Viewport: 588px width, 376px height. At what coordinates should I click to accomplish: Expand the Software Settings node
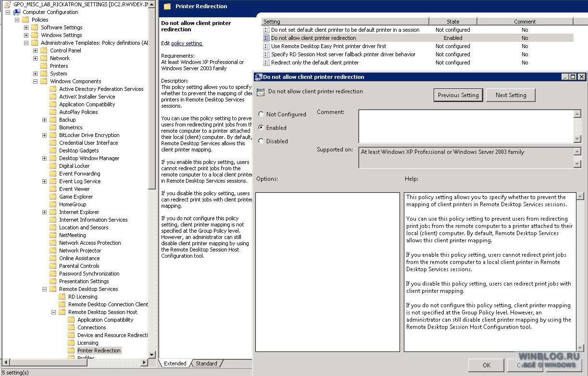click(26, 27)
